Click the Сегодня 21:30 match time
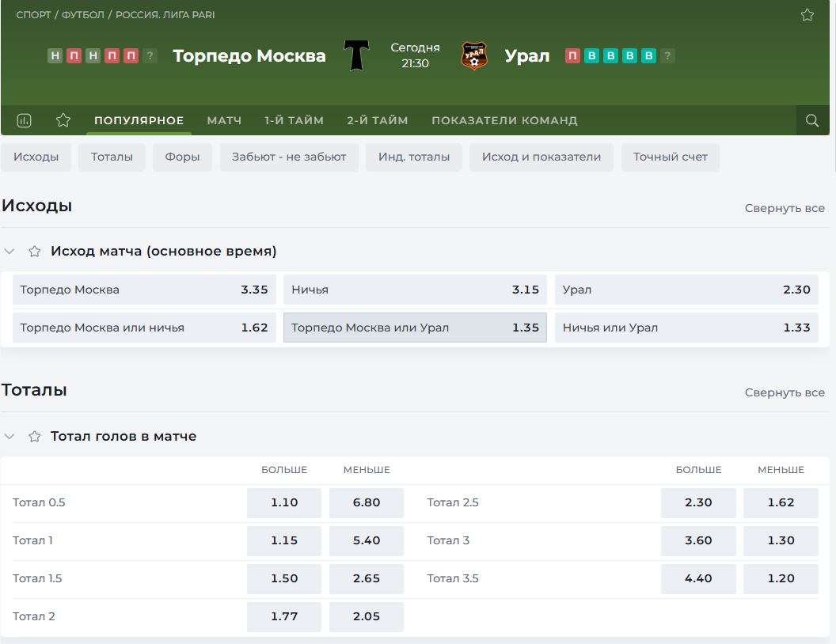Screen dimensions: 836x644 coord(415,55)
